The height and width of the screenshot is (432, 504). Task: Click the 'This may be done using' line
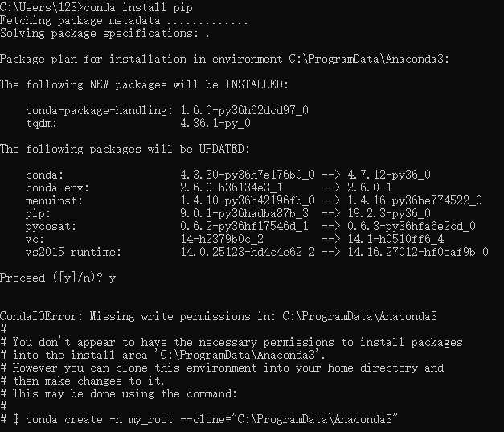tap(119, 393)
